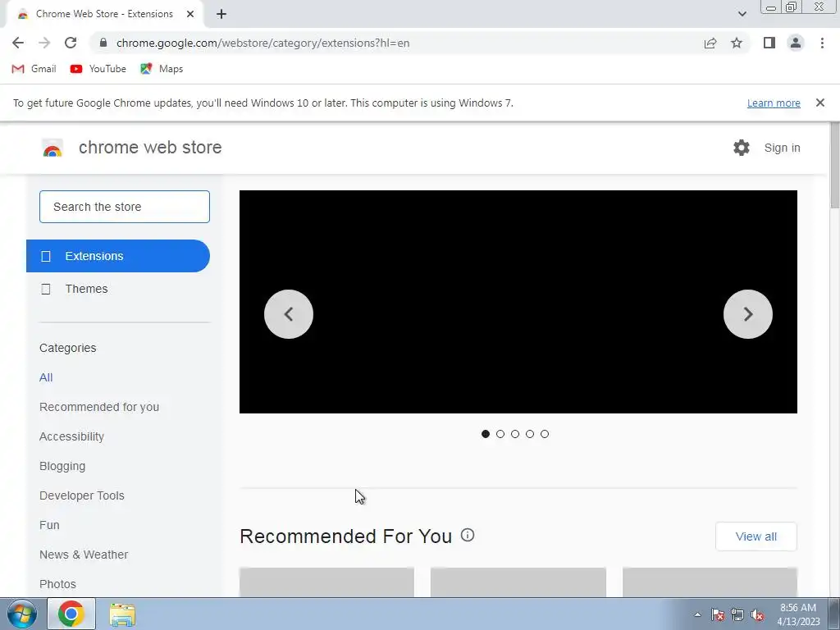Select the Fun category
Viewport: 840px width, 630px height.
coord(49,525)
